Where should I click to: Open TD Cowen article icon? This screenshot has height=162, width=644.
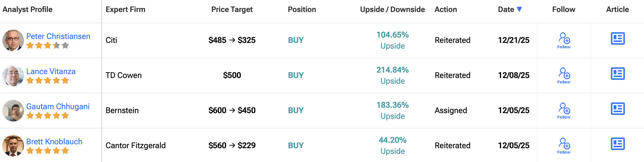617,74
